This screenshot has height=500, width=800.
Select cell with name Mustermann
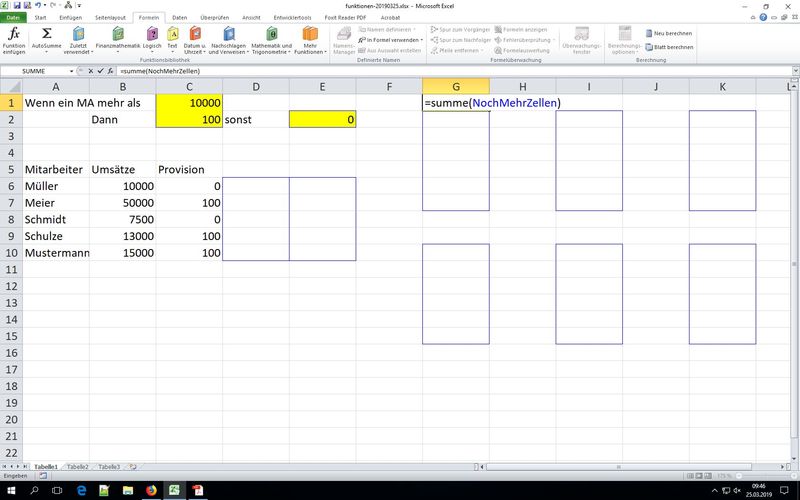click(x=56, y=253)
